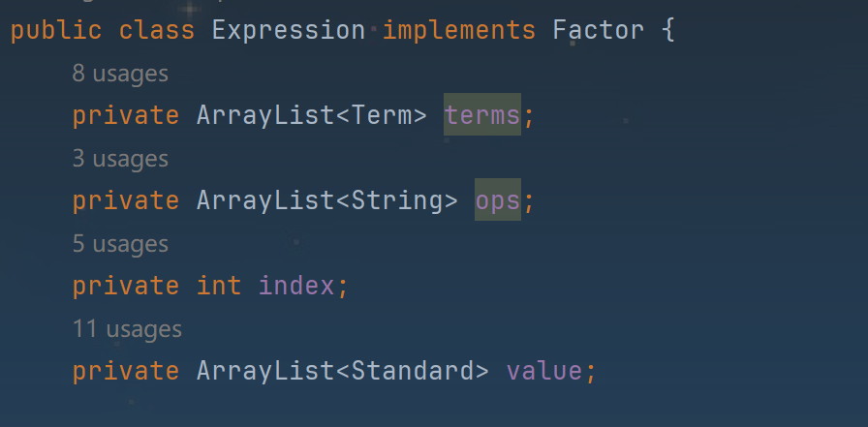Click the 'Factor' interface name
The image size is (868, 427).
pyautogui.click(x=599, y=30)
